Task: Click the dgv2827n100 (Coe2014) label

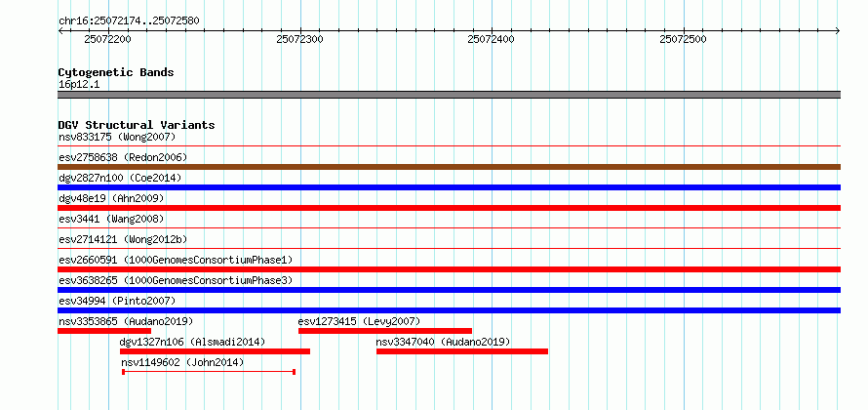Action: pyautogui.click(x=120, y=178)
